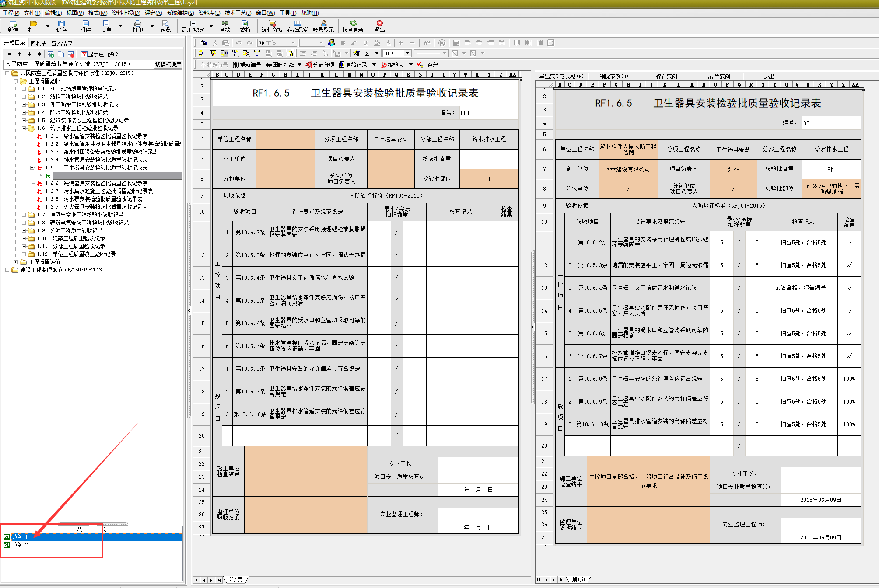This screenshot has height=588, width=879.
Task: Open the 原始记录 dropdown arrow
Action: point(374,65)
